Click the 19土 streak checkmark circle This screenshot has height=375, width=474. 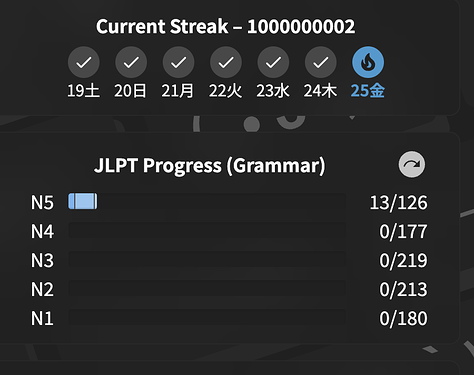tap(84, 62)
